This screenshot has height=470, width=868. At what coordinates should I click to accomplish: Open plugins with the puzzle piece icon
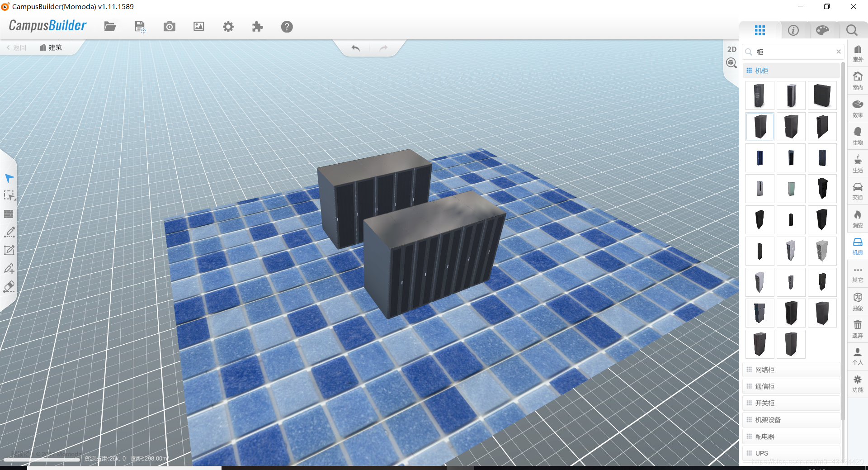tap(257, 27)
